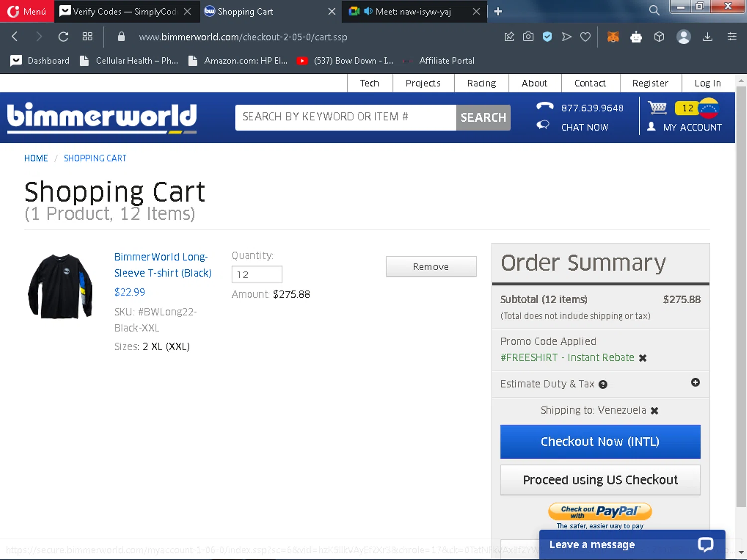Open the Opera Menú button
Screen dimensions: 747x560
27,11
